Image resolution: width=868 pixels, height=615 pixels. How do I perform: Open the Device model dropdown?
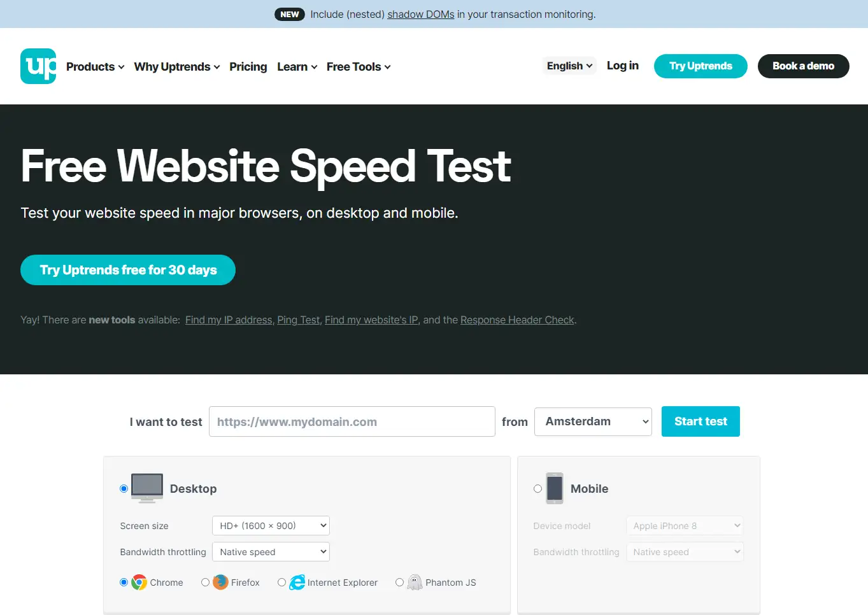tap(685, 526)
